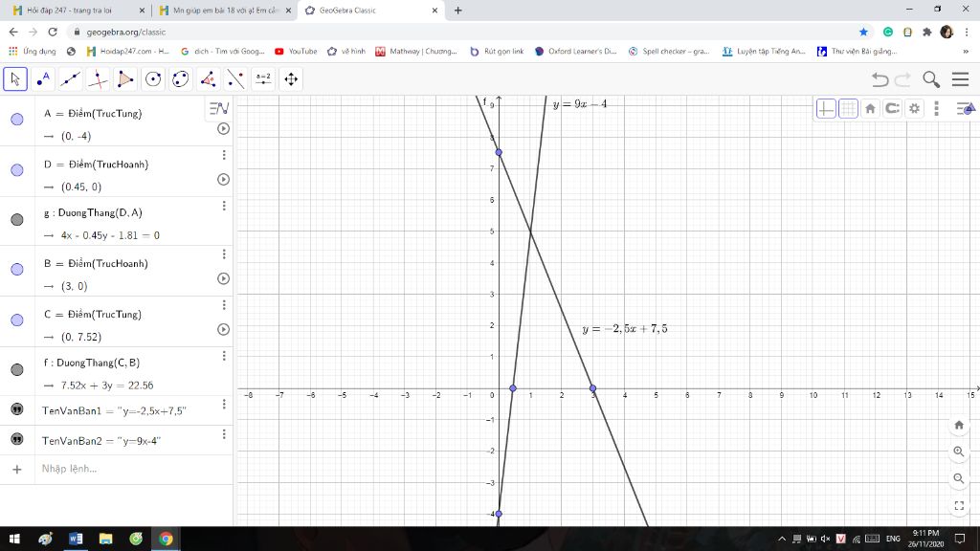Toggle visibility of text TenVanBan1
This screenshot has height=551, width=980.
pos(17,409)
